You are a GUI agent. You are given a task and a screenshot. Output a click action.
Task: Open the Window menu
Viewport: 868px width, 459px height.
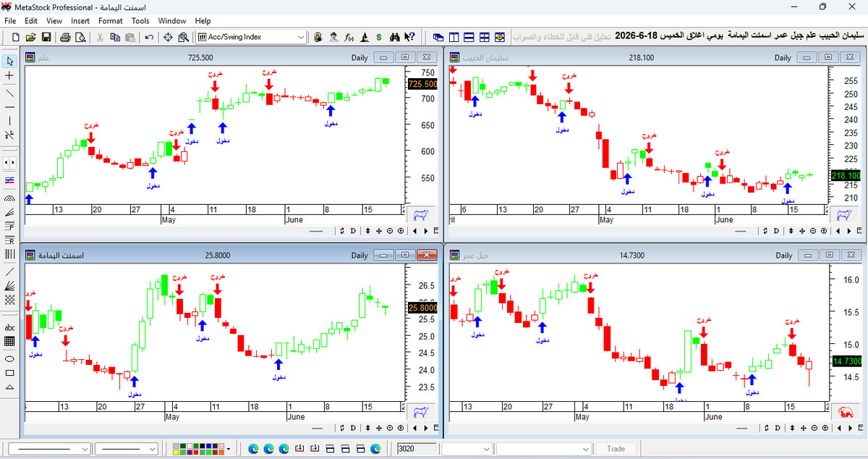pyautogui.click(x=172, y=21)
